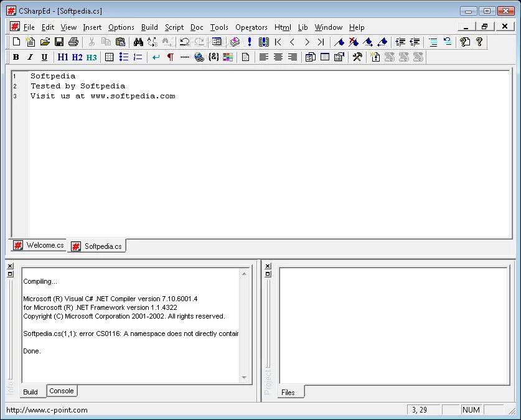The height and width of the screenshot is (420, 521).
Task: Click the down arrow of the build output scrollbar
Action: coord(244,378)
